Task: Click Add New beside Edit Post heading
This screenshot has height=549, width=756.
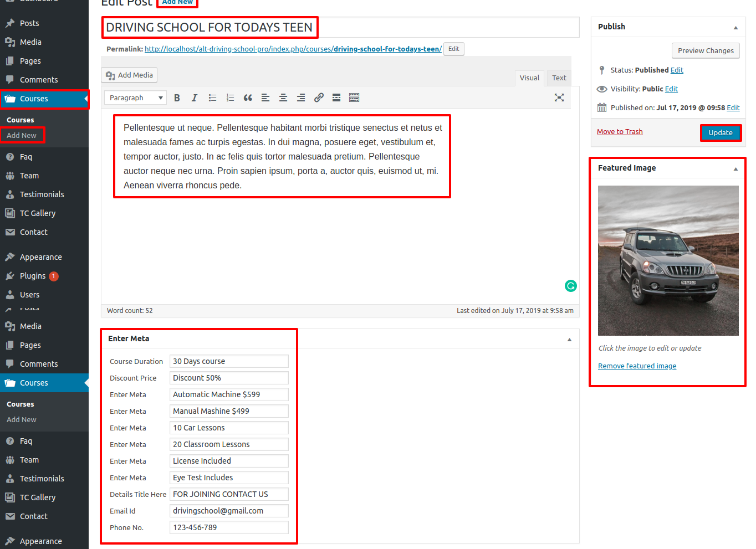Action: [177, 2]
